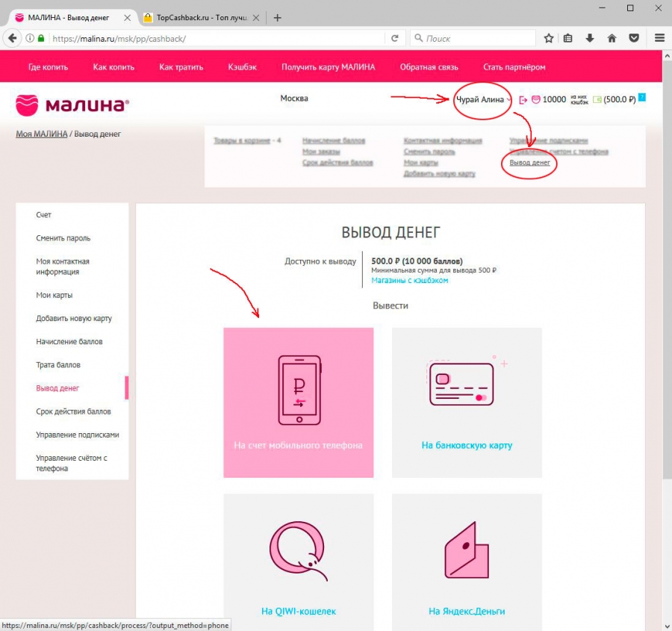Switch to the TopCashback.ru tab
This screenshot has width=672, height=631.
point(202,18)
